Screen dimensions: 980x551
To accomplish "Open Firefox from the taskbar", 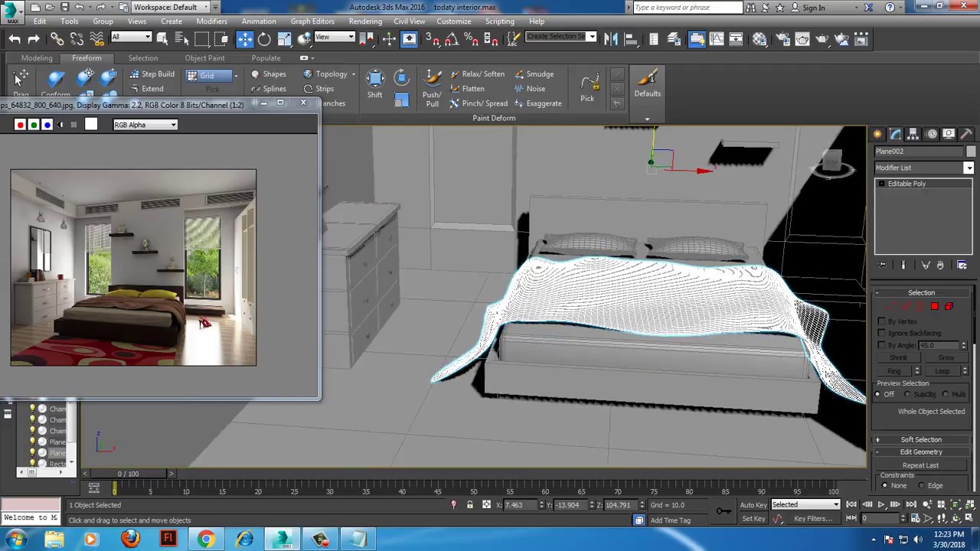I will pos(129,540).
